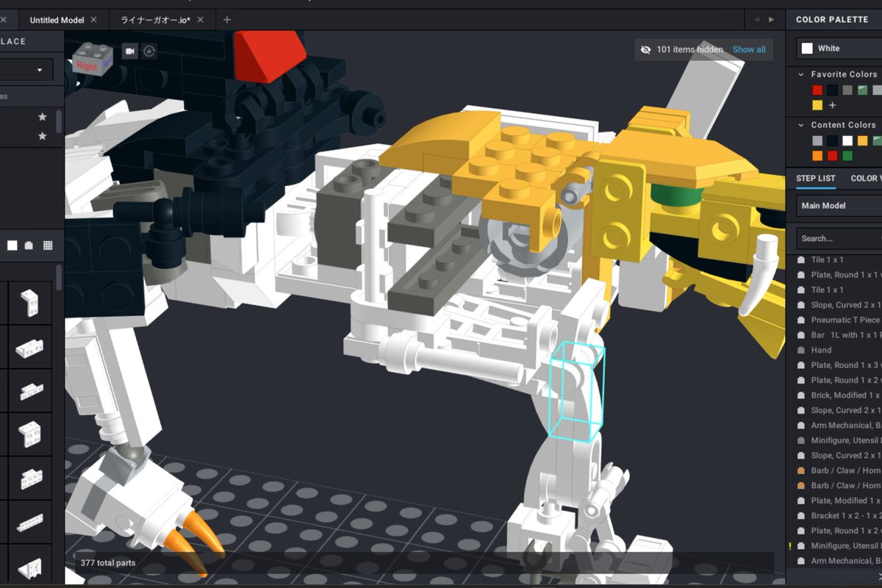Select Bracket 1 x 2 - 1 x 2 item
This screenshot has height=588, width=882.
[846, 515]
